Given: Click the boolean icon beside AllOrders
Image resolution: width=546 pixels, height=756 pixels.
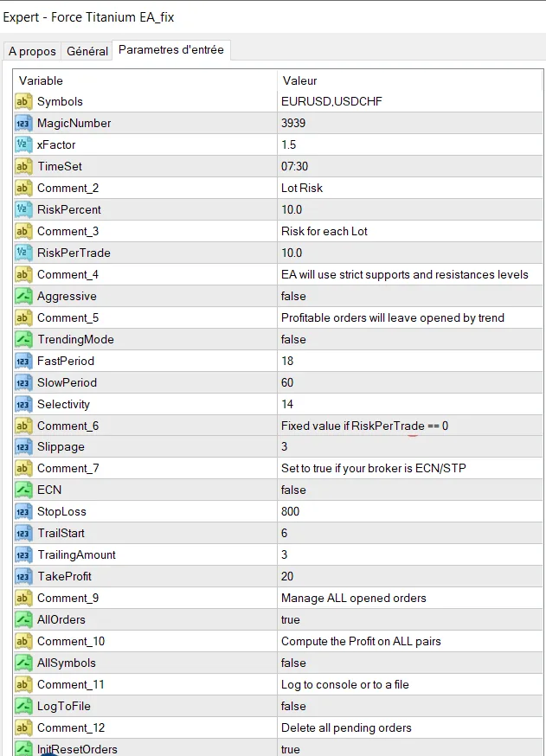Looking at the screenshot, I should pyautogui.click(x=23, y=620).
